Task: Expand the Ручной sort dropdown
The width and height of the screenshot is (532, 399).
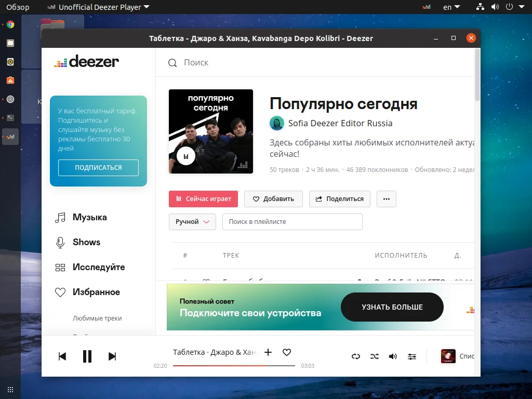Action: coord(192,222)
